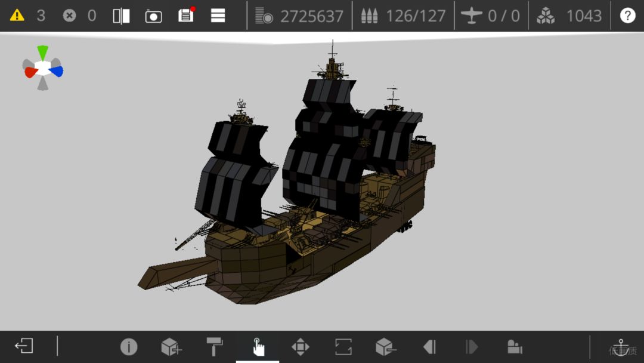644x363 pixels.
Task: Open the warnings list with yellow triangle
Action: (17, 16)
